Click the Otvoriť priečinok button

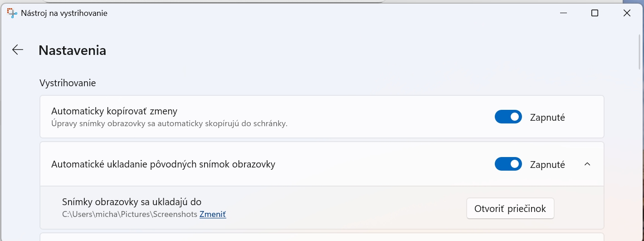click(510, 209)
